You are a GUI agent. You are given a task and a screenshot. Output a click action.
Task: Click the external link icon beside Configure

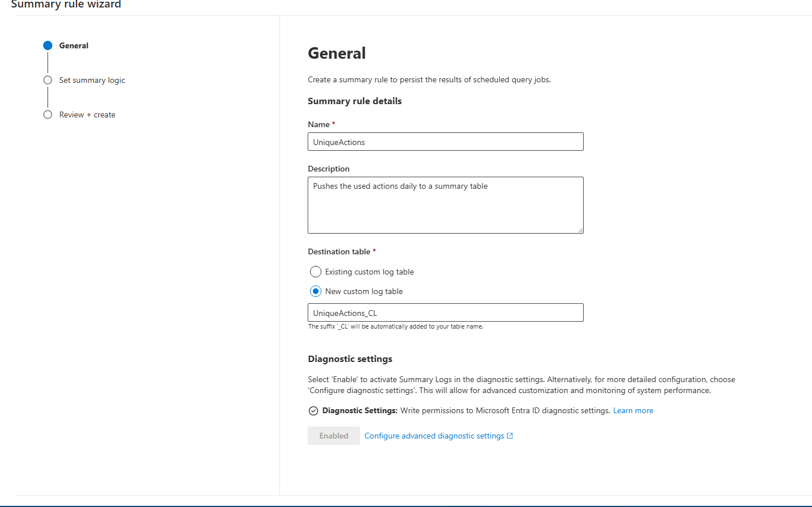click(510, 436)
